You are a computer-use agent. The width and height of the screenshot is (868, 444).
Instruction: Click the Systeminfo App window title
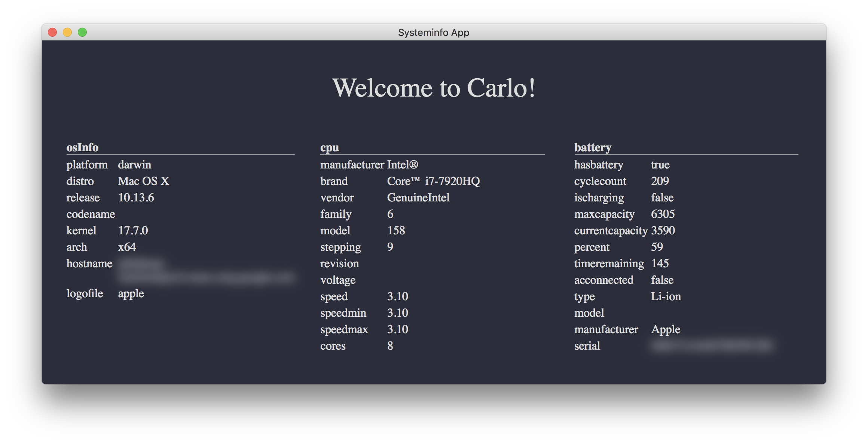pyautogui.click(x=433, y=33)
